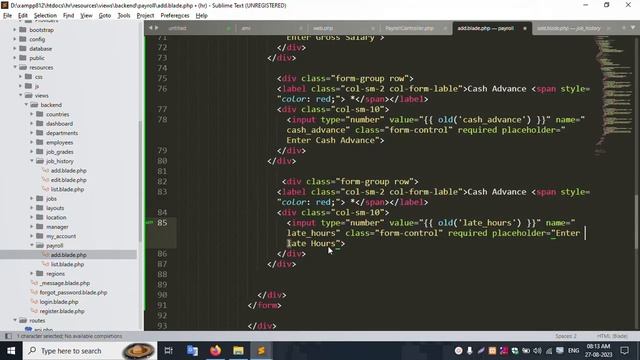
Task: Expand the regions folder
Action: click(32, 273)
